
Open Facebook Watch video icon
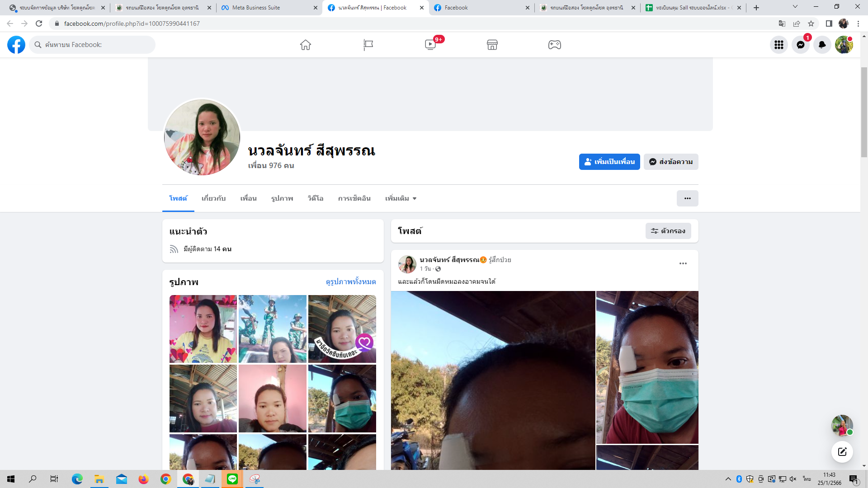pos(430,45)
